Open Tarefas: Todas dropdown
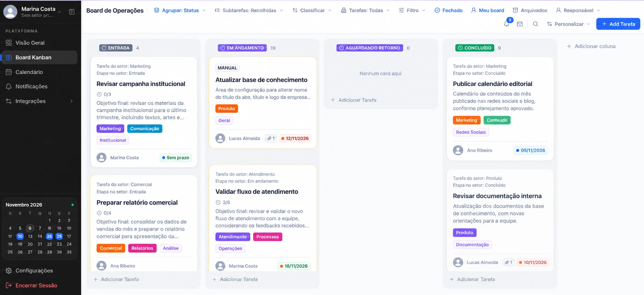This screenshot has width=644, height=295. [365, 10]
